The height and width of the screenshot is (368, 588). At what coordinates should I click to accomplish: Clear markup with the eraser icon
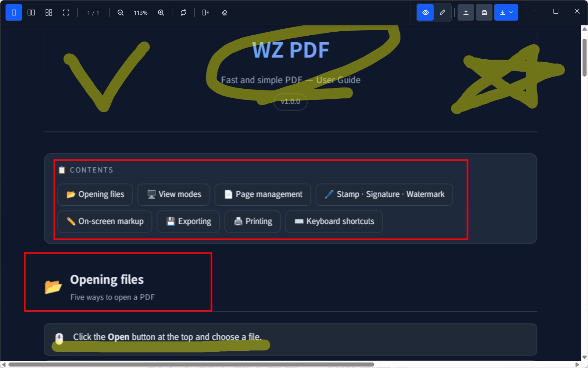click(224, 13)
